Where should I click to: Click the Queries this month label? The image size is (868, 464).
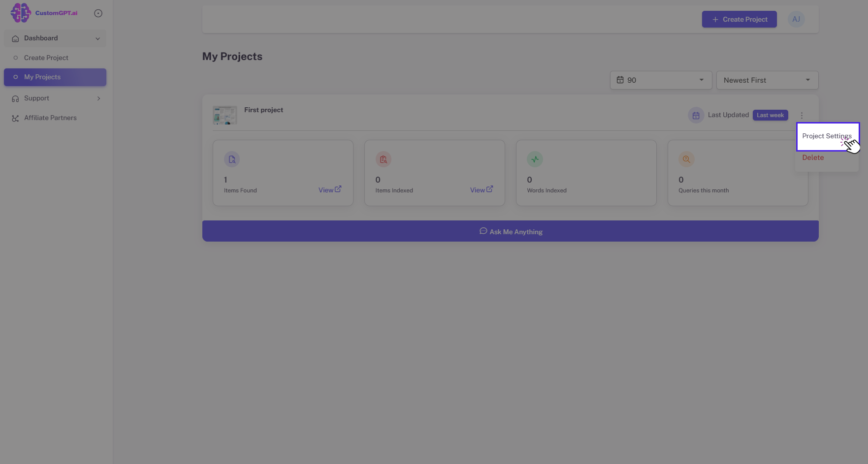pos(704,191)
